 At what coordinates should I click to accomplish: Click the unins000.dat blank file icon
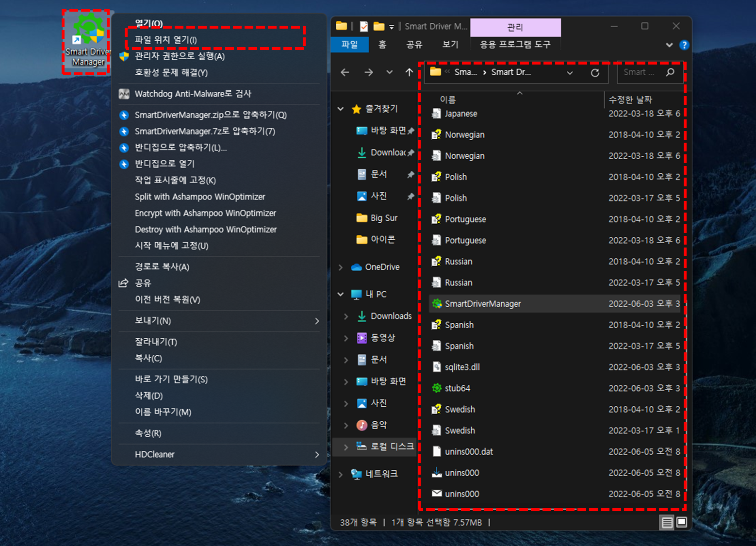coord(437,451)
